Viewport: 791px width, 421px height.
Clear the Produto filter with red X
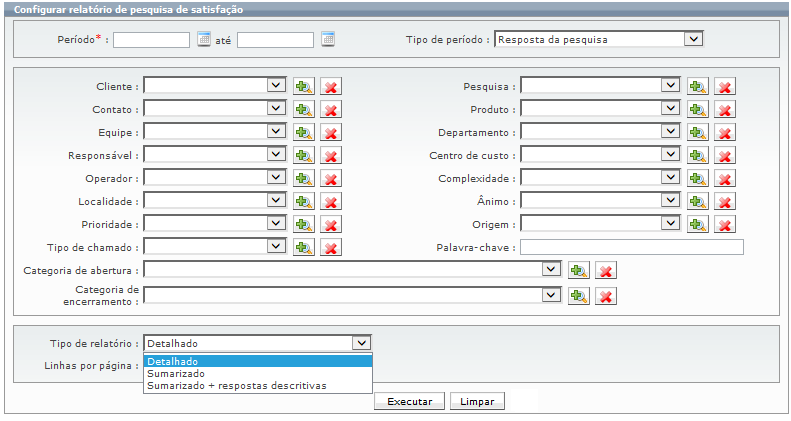[725, 109]
